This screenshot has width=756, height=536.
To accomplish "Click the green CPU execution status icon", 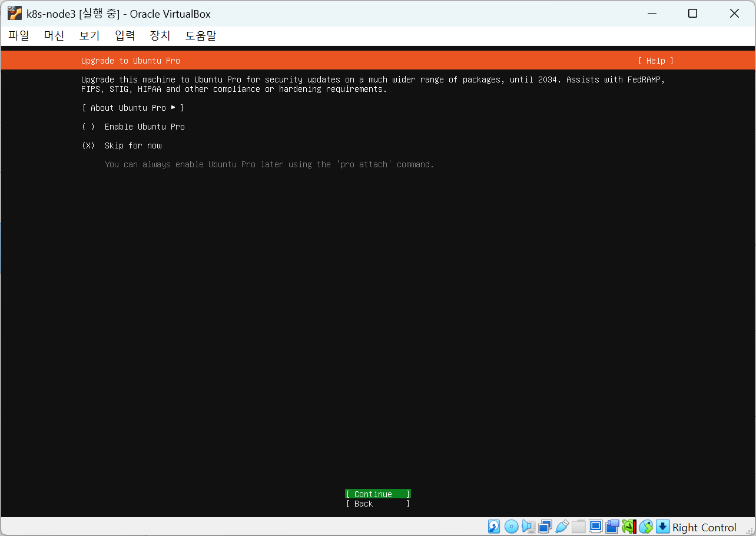I will (629, 527).
